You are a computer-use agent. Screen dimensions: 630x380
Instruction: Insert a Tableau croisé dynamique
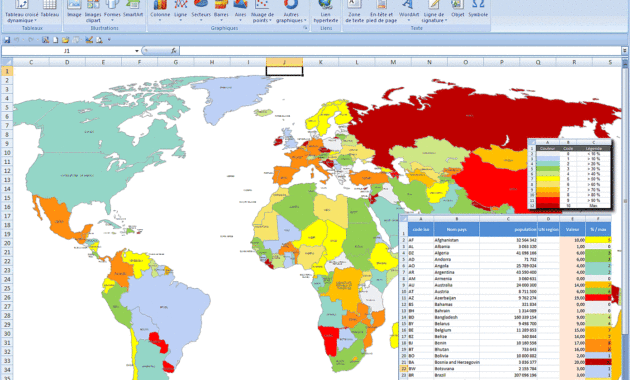(x=21, y=11)
